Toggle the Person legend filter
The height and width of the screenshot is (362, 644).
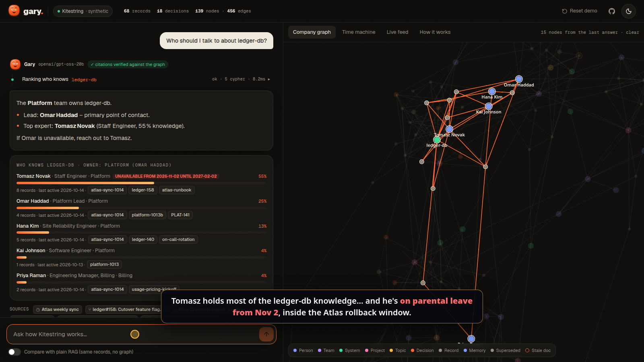click(x=303, y=350)
